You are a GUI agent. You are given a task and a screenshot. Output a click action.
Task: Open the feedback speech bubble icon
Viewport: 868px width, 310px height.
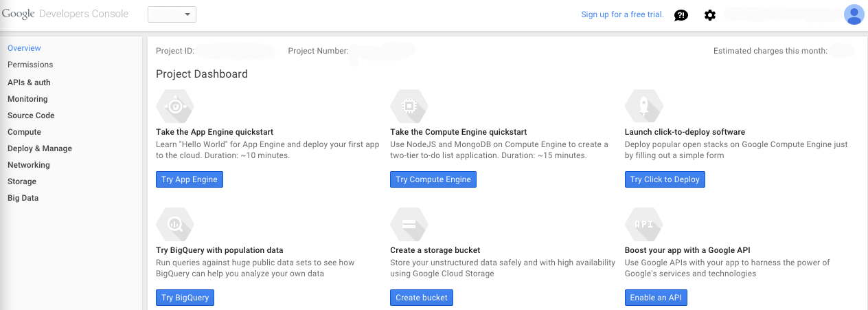pos(681,15)
